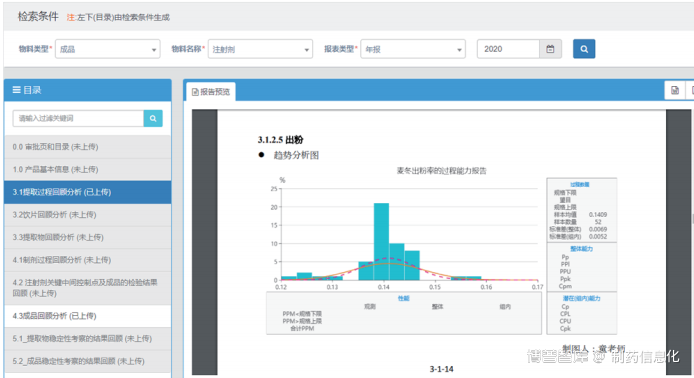Click the tallest histogram bar near 0.14
694x378 pixels.
pyautogui.click(x=382, y=242)
